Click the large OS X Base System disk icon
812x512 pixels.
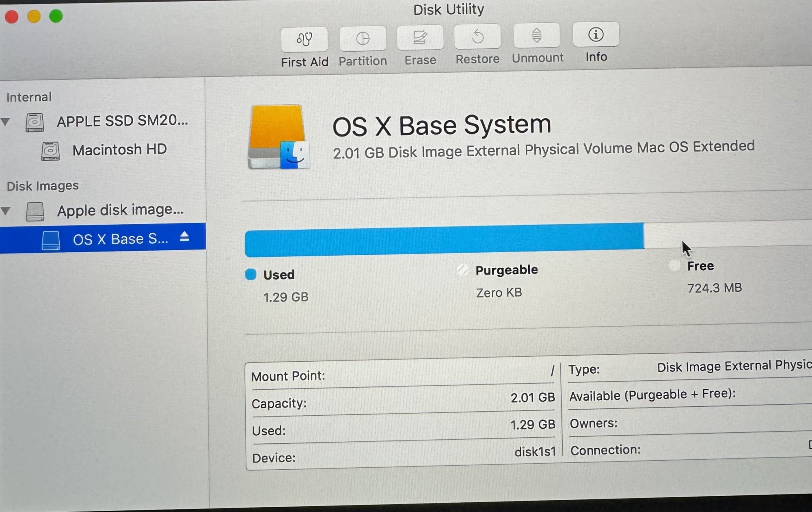tap(279, 137)
